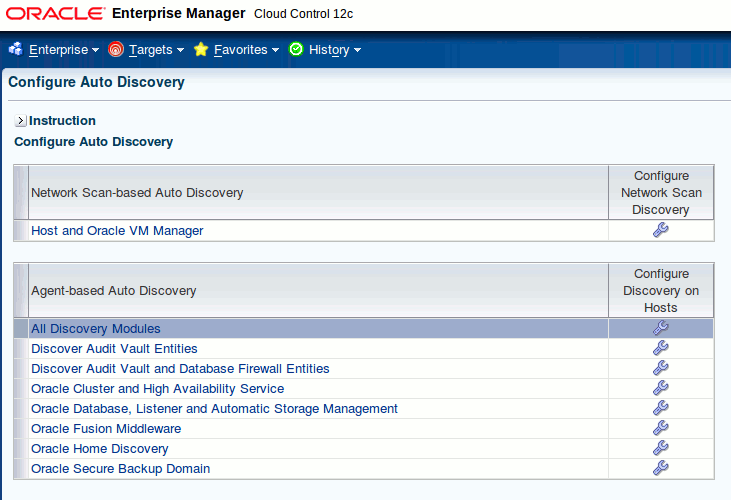
Task: Click wrench for Oracle Fusion Middleware
Action: coord(661,428)
